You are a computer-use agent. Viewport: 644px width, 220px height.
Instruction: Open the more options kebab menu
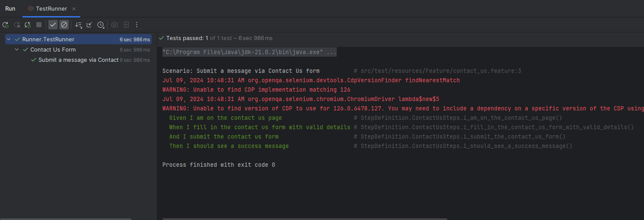pos(137,25)
